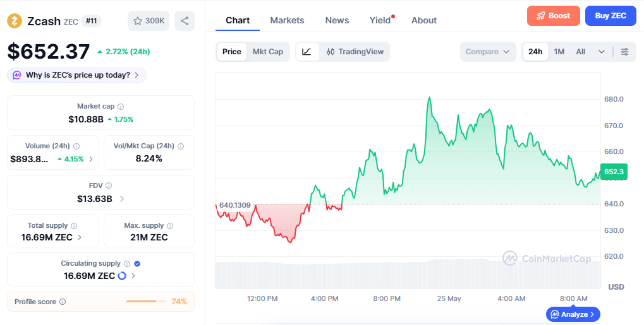Image resolution: width=644 pixels, height=325 pixels.
Task: Expand FDV details chevron
Action: click(x=122, y=199)
